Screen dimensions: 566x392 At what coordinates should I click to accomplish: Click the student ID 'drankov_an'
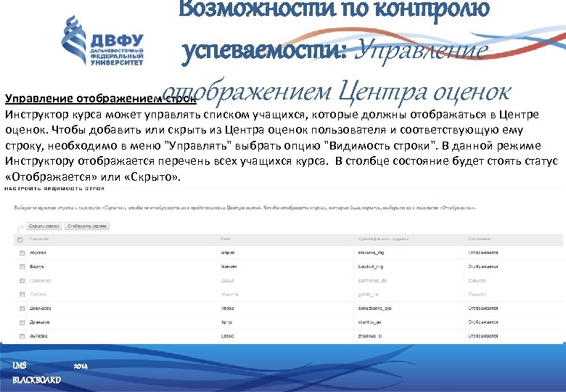(x=369, y=322)
